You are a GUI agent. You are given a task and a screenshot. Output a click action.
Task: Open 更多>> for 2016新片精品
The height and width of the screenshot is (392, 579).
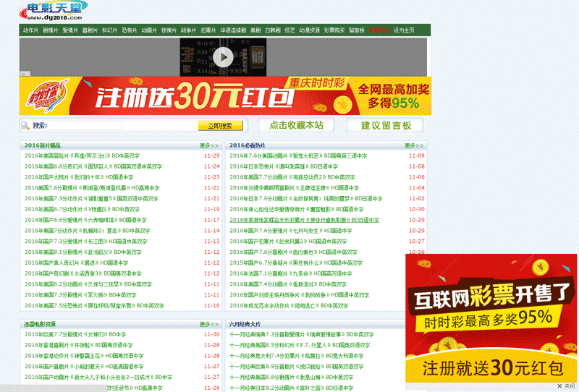(209, 145)
